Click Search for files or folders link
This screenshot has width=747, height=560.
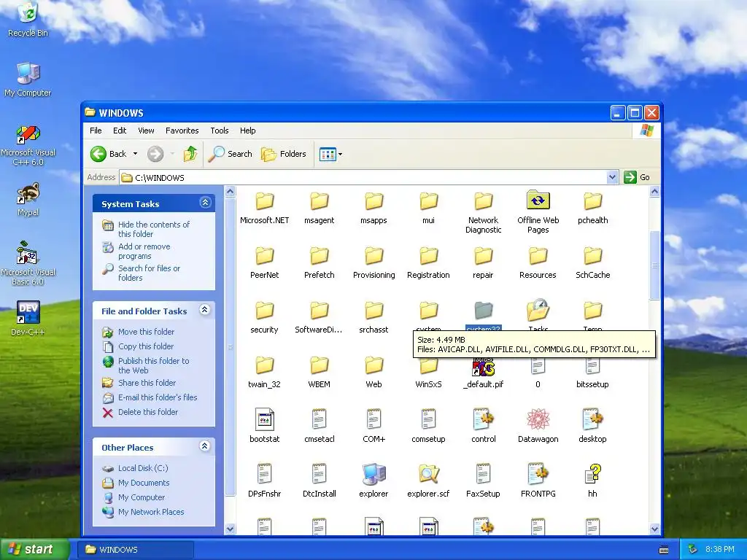[149, 273]
